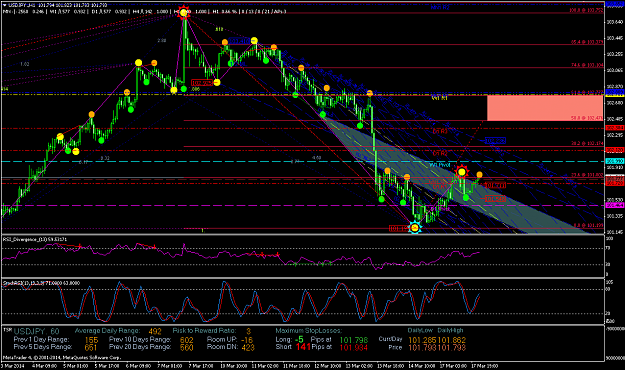Click the magenta price label on price axis
This screenshot has height=370, width=625.
point(615,205)
